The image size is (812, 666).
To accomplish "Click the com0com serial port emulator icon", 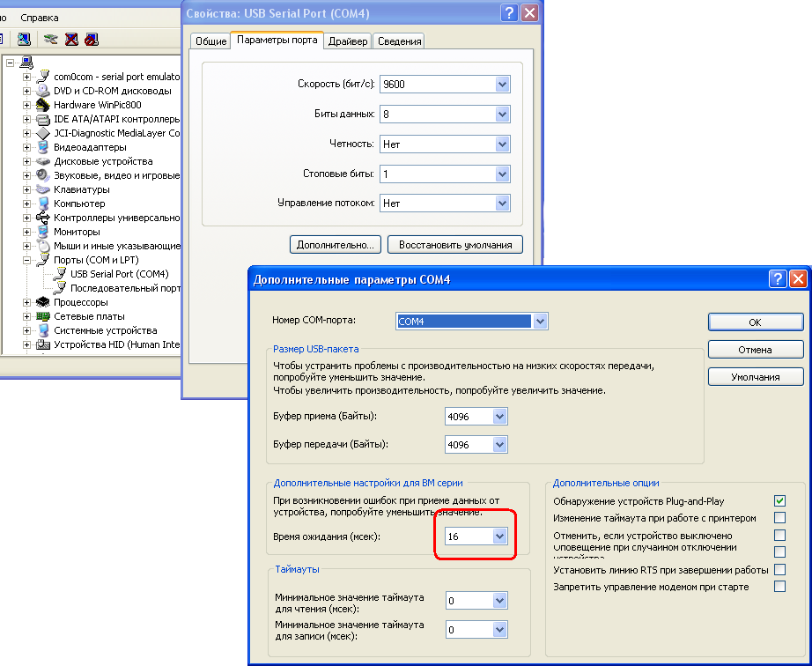I will click(43, 77).
